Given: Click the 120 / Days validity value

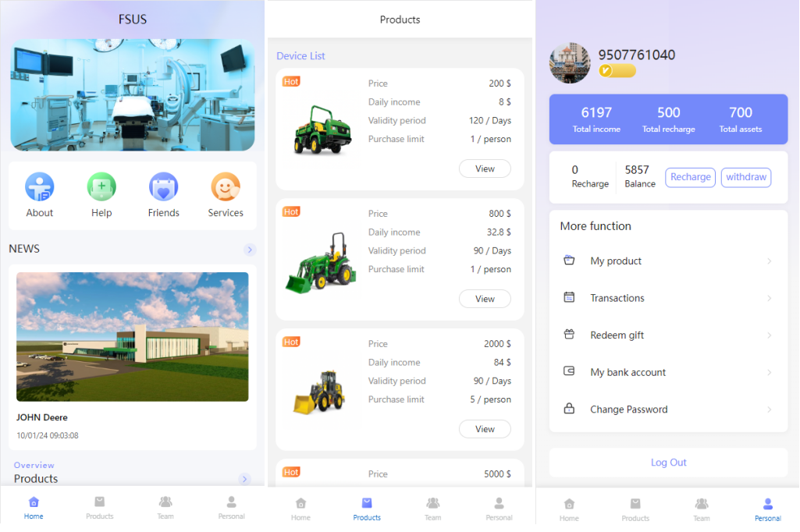Looking at the screenshot, I should pos(490,120).
